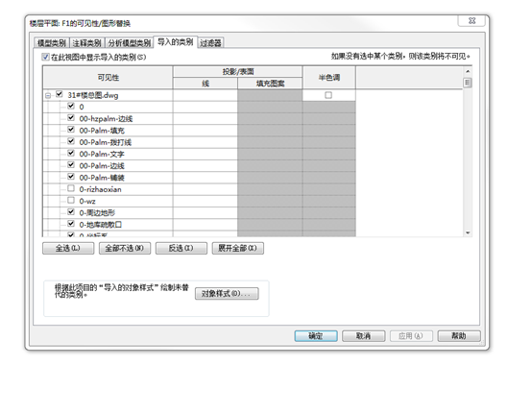Image resolution: width=532 pixels, height=414 pixels.
Task: Click the 反选 button
Action: click(x=181, y=248)
